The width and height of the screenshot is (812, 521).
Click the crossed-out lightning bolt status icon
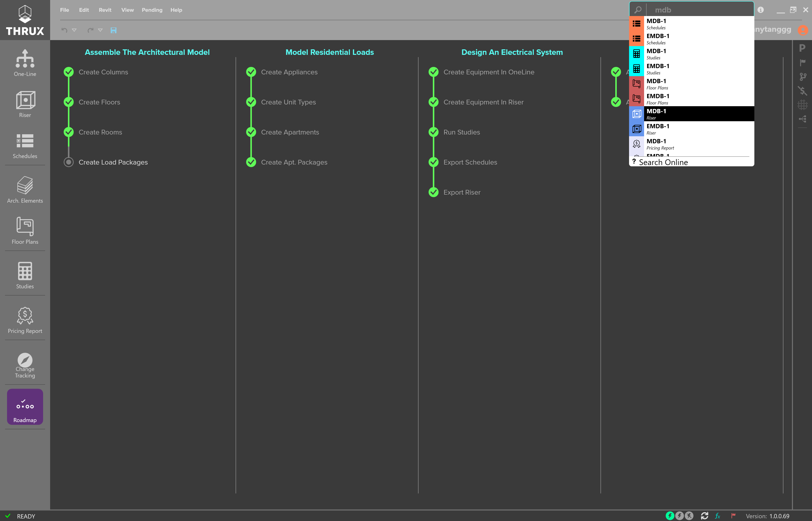tap(689, 515)
